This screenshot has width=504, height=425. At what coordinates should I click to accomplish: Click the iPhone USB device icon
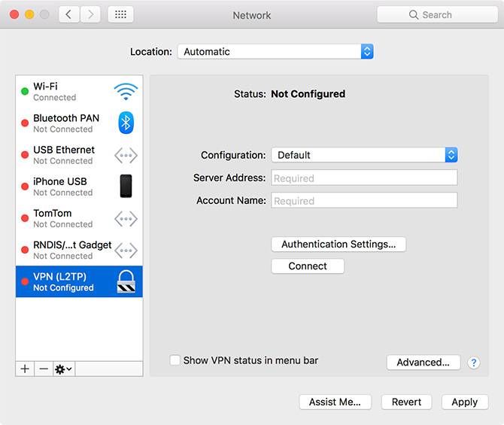126,186
